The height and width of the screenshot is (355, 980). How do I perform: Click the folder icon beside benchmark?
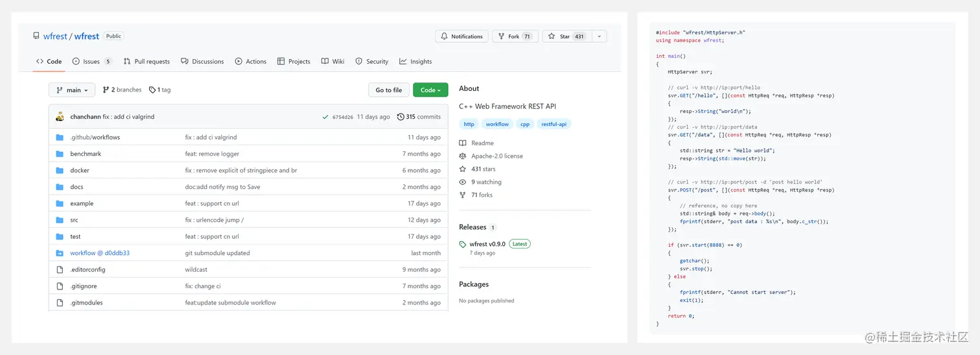point(60,154)
